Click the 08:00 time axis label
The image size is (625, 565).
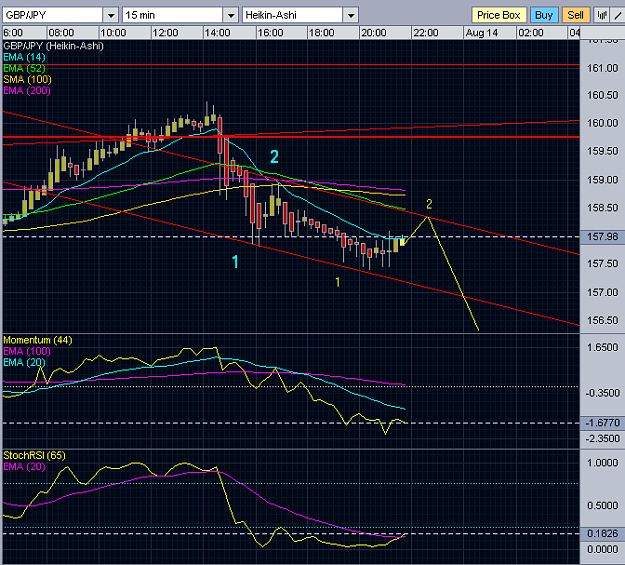click(61, 33)
